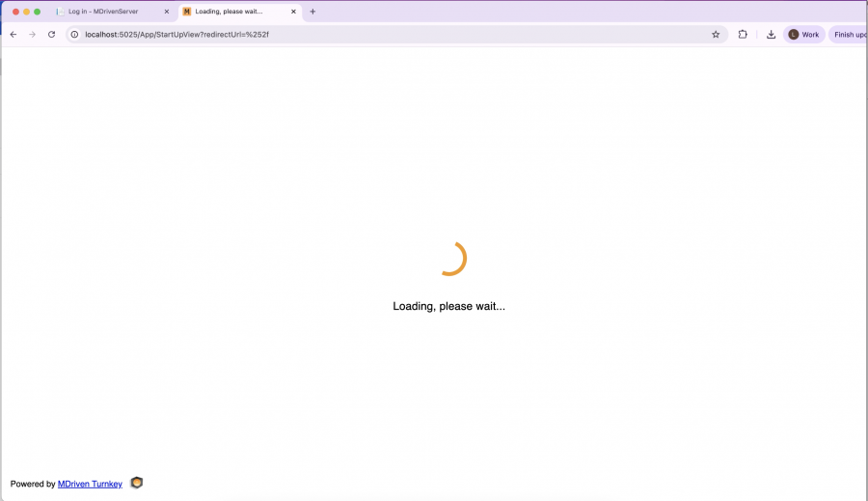Open the MDriven Turnkey link
This screenshot has width=868, height=501.
click(90, 484)
